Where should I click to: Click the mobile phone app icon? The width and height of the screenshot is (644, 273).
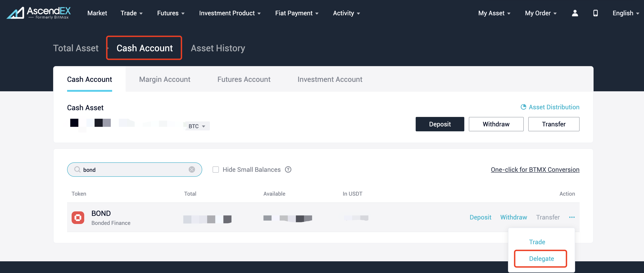tap(595, 13)
